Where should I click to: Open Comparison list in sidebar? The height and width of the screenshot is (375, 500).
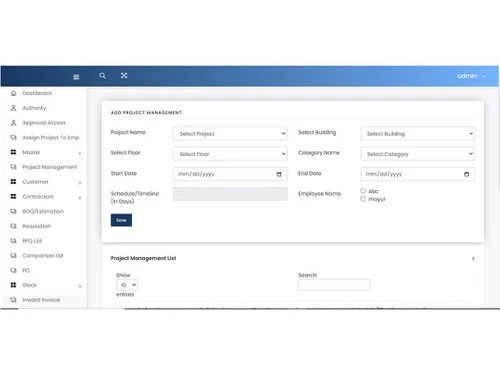click(43, 255)
